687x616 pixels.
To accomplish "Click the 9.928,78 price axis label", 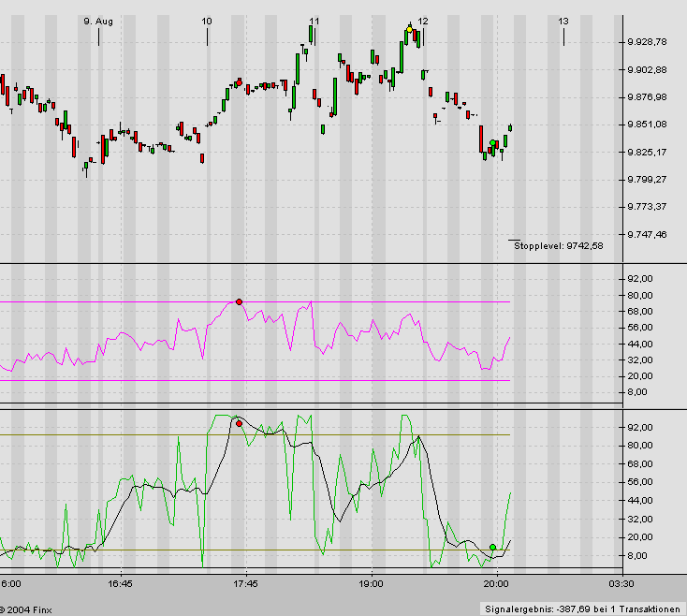I will pos(648,42).
